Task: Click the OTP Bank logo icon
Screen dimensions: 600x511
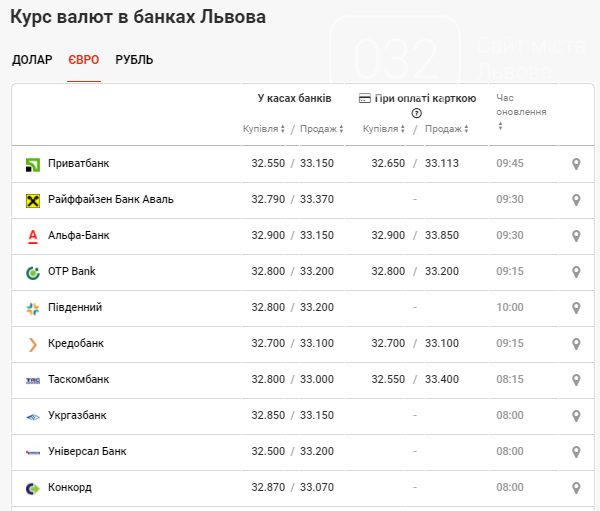Action: tap(32, 272)
